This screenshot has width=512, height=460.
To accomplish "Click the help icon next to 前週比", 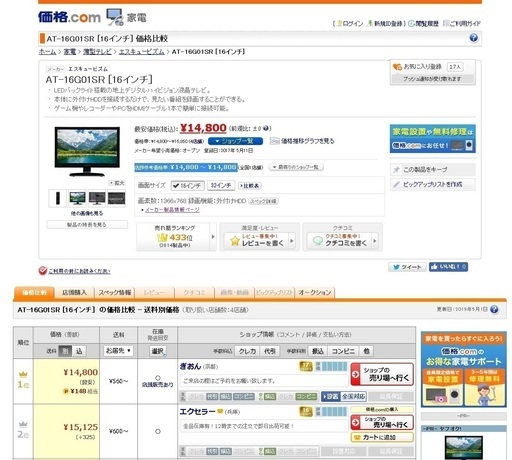I will click(266, 128).
